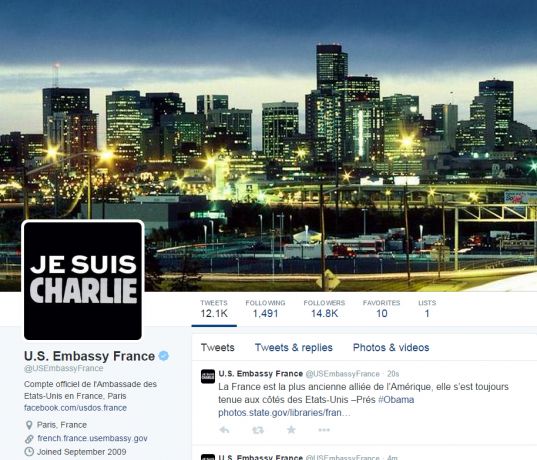View the 14.8K Followers list
Viewport: 537px width, 460px height.
coord(324,308)
